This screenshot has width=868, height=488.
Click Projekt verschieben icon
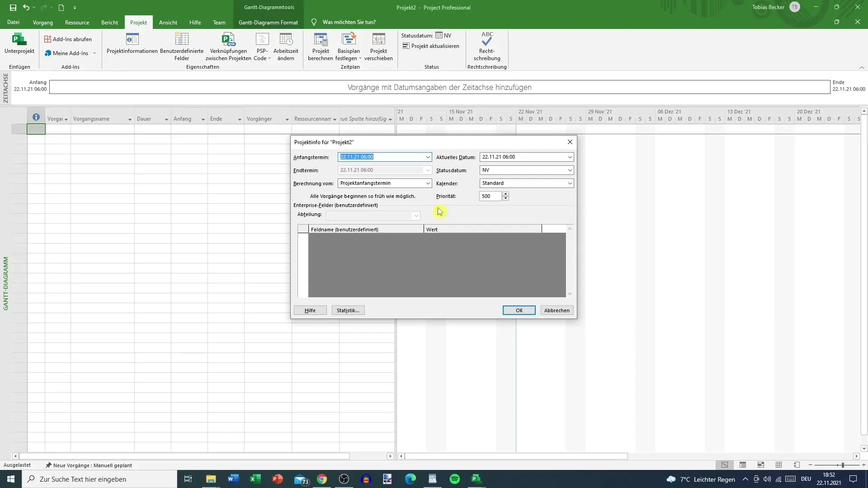pos(378,47)
